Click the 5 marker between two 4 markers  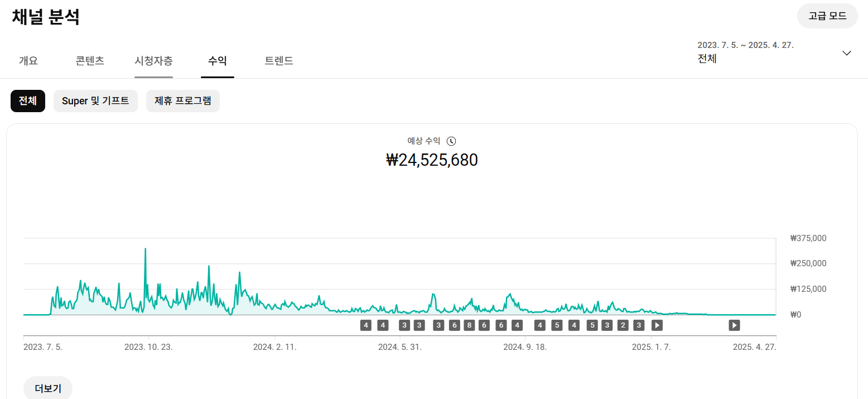tap(556, 325)
